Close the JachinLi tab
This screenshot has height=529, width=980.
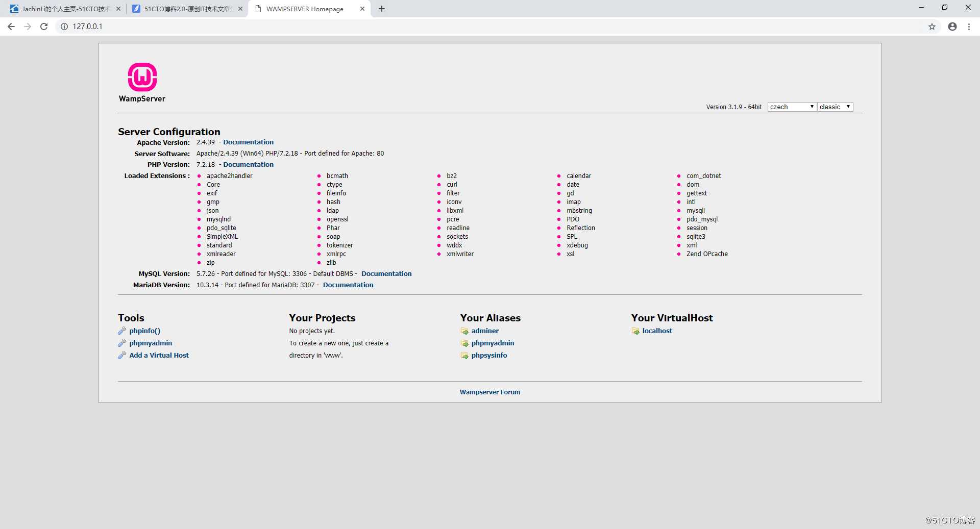(118, 9)
